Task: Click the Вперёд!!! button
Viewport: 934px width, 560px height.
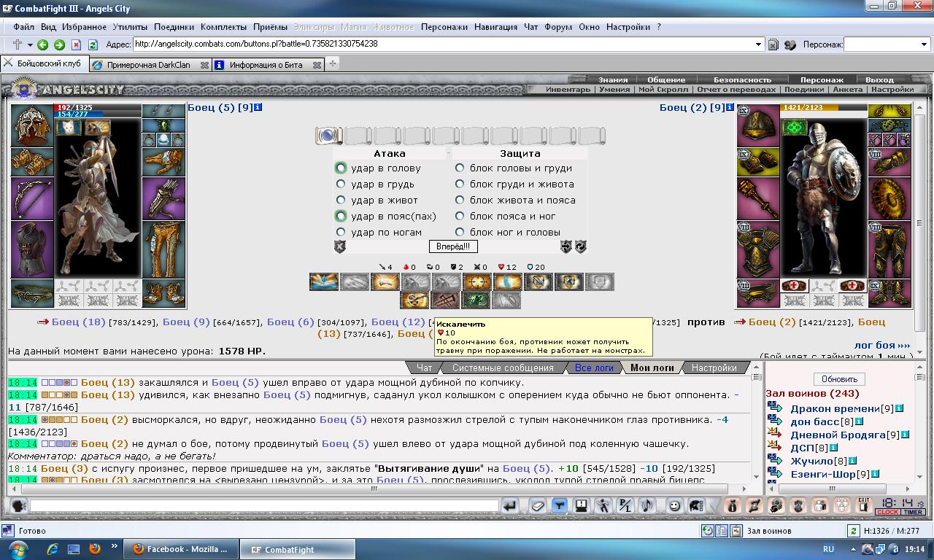Action: click(x=453, y=246)
